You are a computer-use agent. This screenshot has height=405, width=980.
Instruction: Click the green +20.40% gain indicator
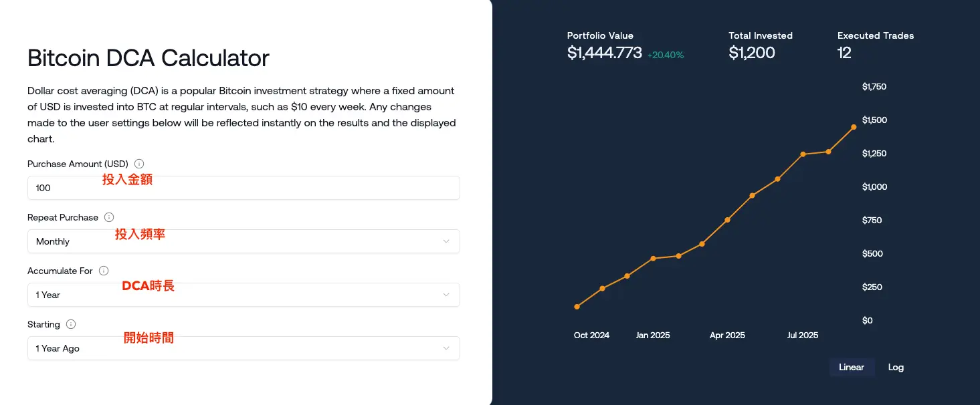tap(666, 55)
